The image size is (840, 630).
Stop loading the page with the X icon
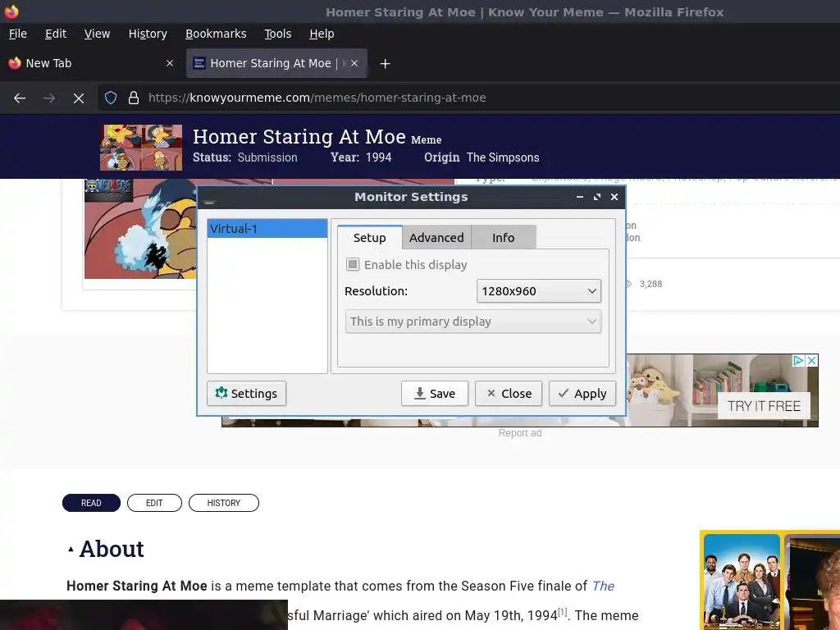79,98
